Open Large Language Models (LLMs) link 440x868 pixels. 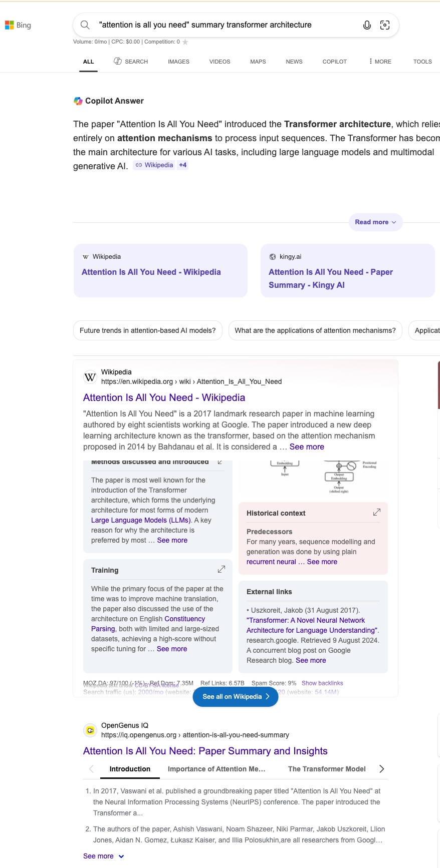[x=141, y=520]
